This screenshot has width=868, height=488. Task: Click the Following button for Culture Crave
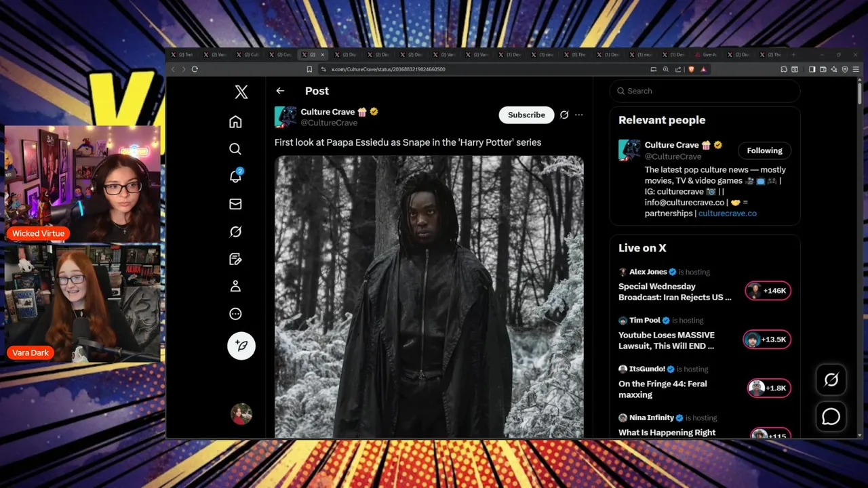pos(764,150)
